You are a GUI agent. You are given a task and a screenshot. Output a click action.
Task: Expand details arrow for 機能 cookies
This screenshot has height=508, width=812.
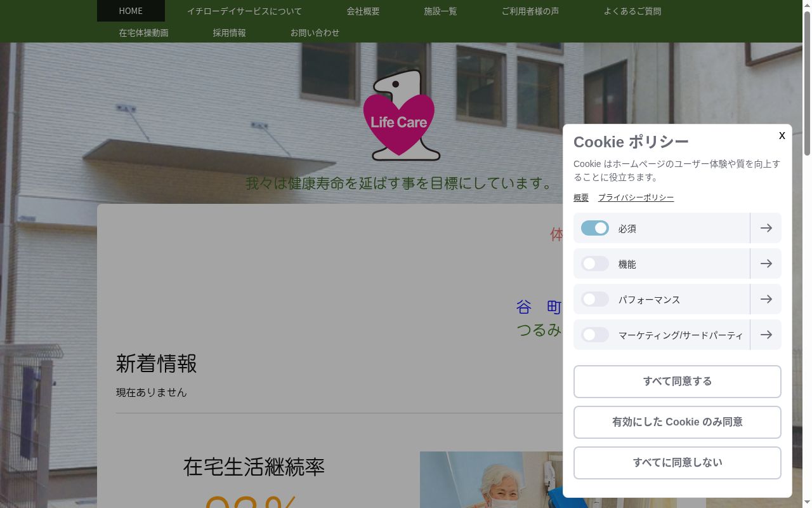[x=766, y=264]
